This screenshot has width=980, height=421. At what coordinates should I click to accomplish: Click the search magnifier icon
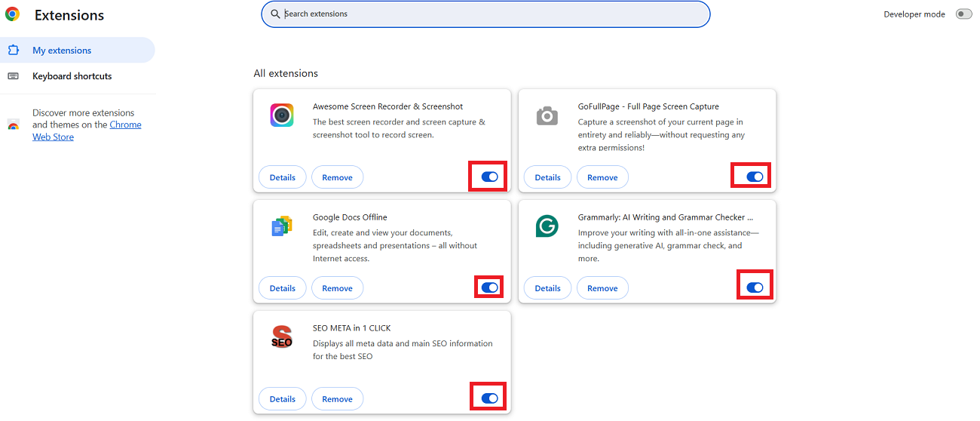(275, 14)
